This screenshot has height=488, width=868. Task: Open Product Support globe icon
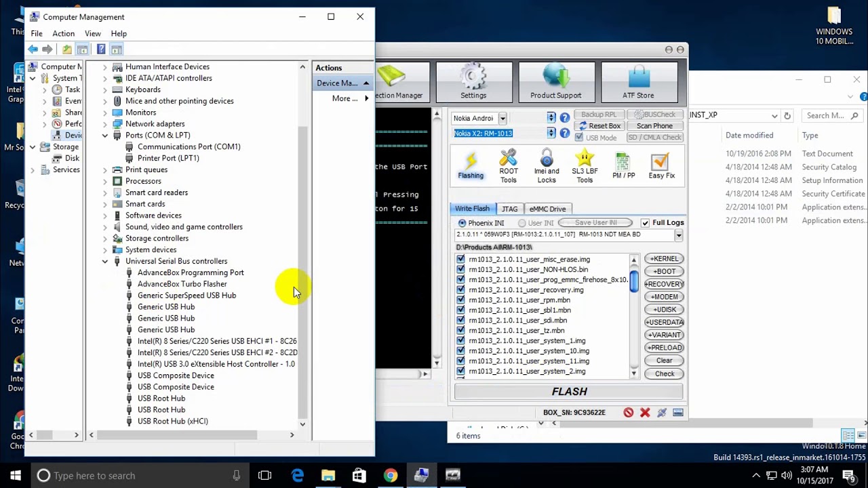pos(555,81)
